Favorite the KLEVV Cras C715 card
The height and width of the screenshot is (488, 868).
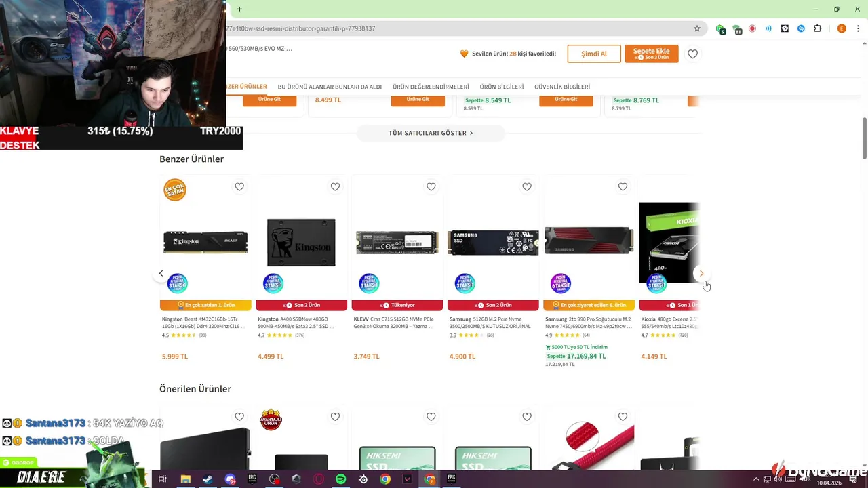click(x=431, y=187)
